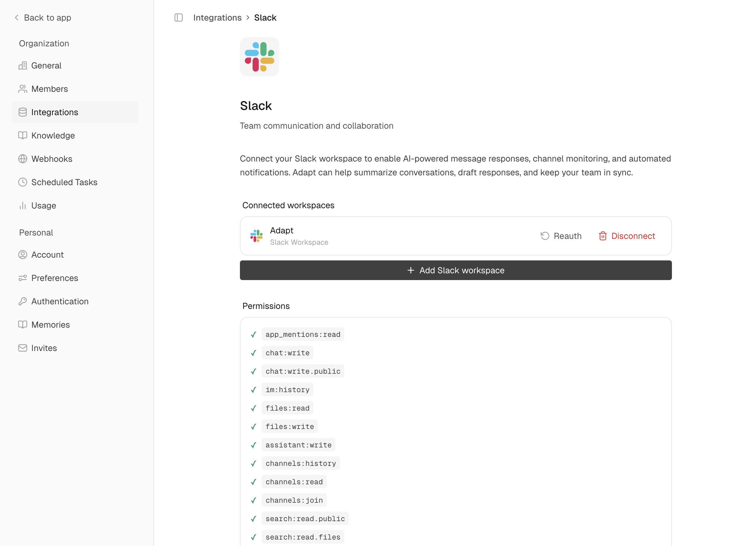Click the Integrations sidebar label
This screenshot has height=546, width=756.
tap(55, 112)
